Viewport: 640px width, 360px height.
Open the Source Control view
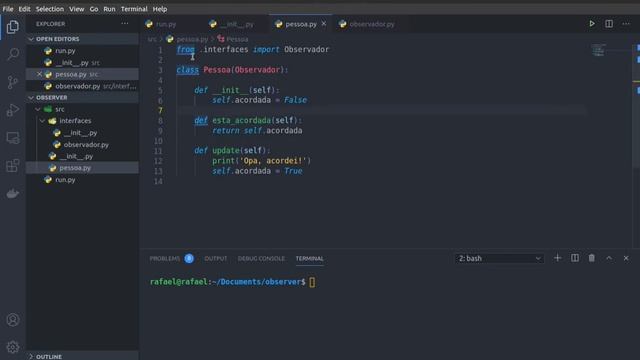pyautogui.click(x=13, y=82)
